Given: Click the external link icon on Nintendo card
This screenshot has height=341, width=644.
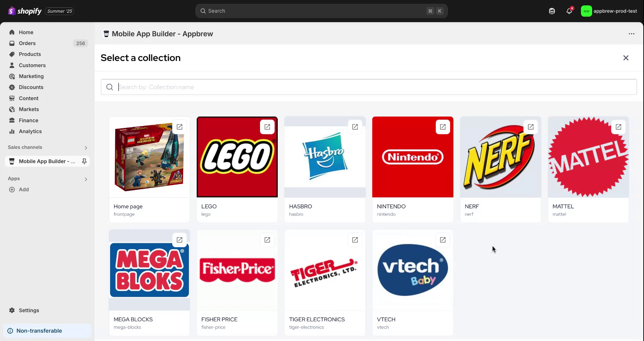Looking at the screenshot, I should 443,127.
